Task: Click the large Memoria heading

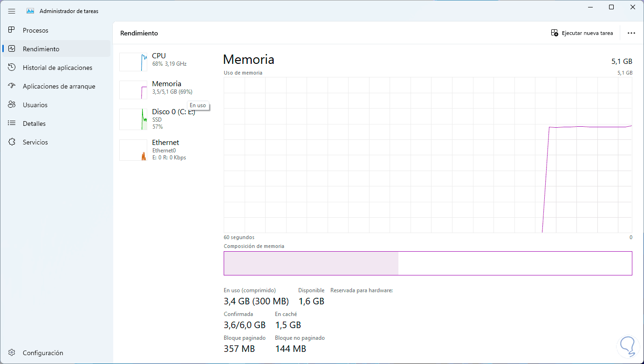Action: (249, 60)
